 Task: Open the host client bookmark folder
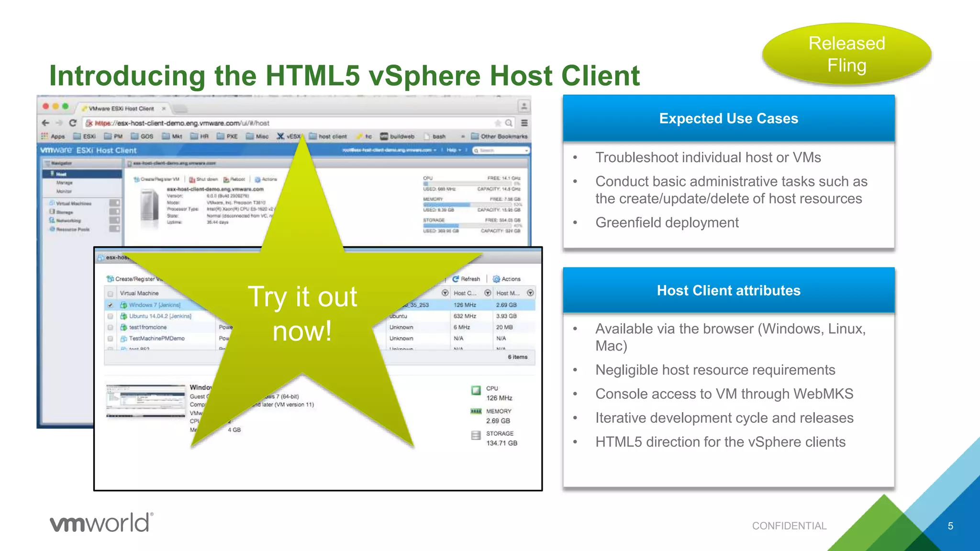point(328,136)
